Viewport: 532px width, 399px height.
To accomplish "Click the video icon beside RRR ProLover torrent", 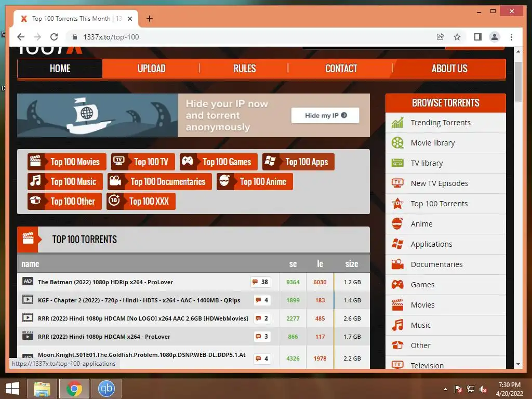I will (x=28, y=336).
